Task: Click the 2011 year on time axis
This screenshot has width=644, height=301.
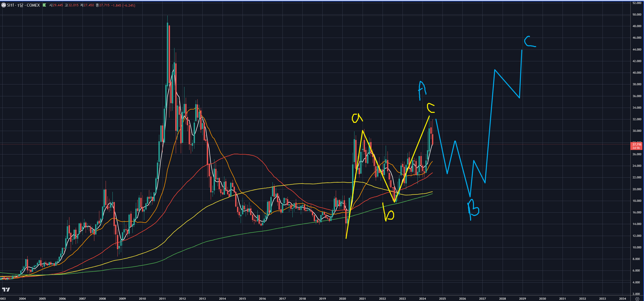Action: click(162, 299)
